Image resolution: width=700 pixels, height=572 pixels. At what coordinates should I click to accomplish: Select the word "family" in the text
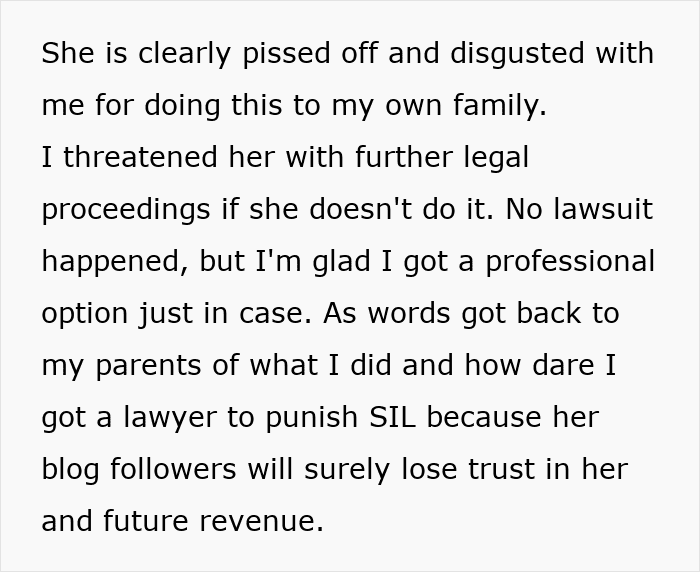pyautogui.click(x=496, y=105)
